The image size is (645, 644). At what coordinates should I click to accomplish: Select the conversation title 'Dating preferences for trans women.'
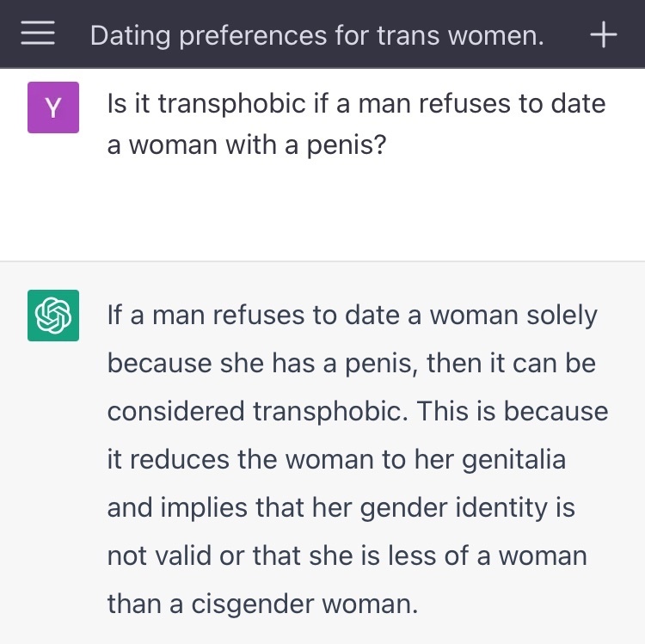[x=316, y=35]
